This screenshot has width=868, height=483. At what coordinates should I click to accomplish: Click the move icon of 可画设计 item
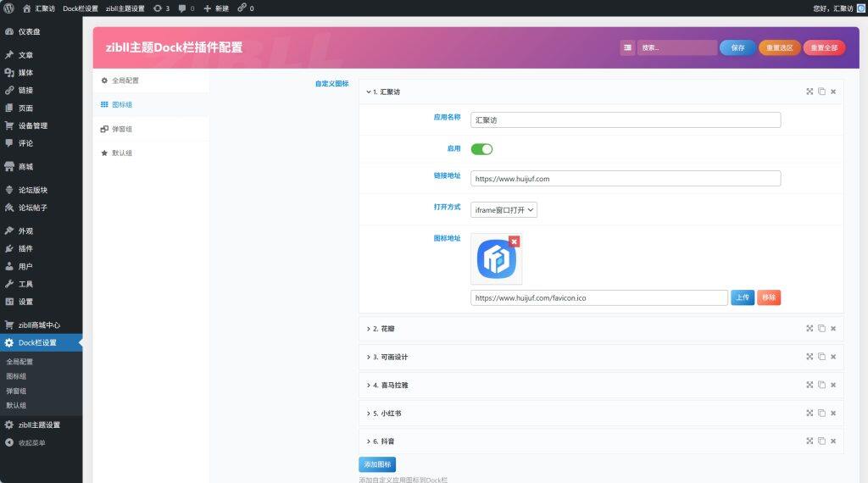click(810, 357)
